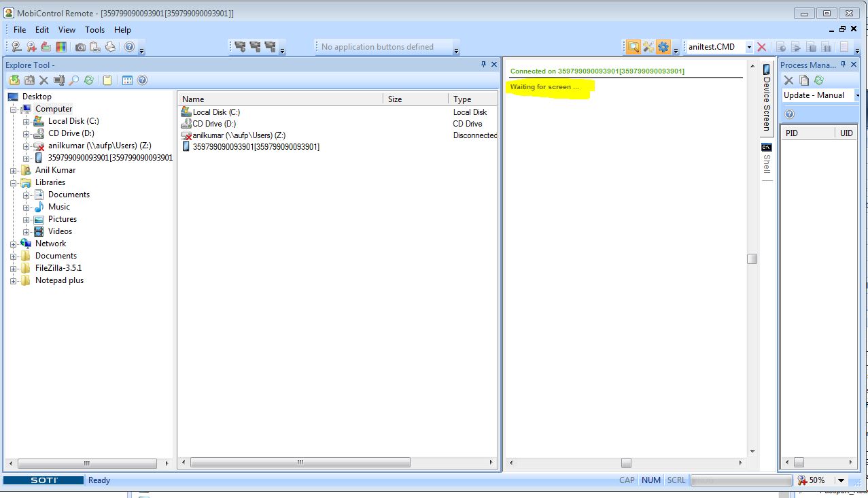This screenshot has width=868, height=498.
Task: Switch to the Shell tab
Action: point(767,160)
